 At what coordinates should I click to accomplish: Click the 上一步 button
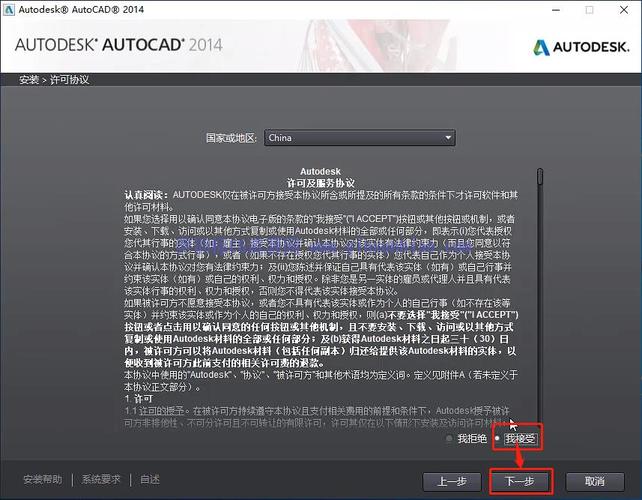pyautogui.click(x=452, y=481)
